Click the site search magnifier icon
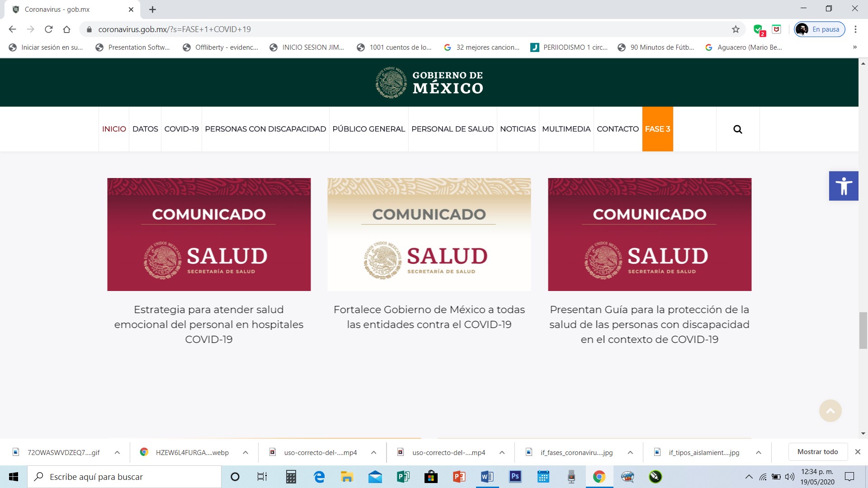Image resolution: width=868 pixels, height=488 pixels. pyautogui.click(x=737, y=129)
